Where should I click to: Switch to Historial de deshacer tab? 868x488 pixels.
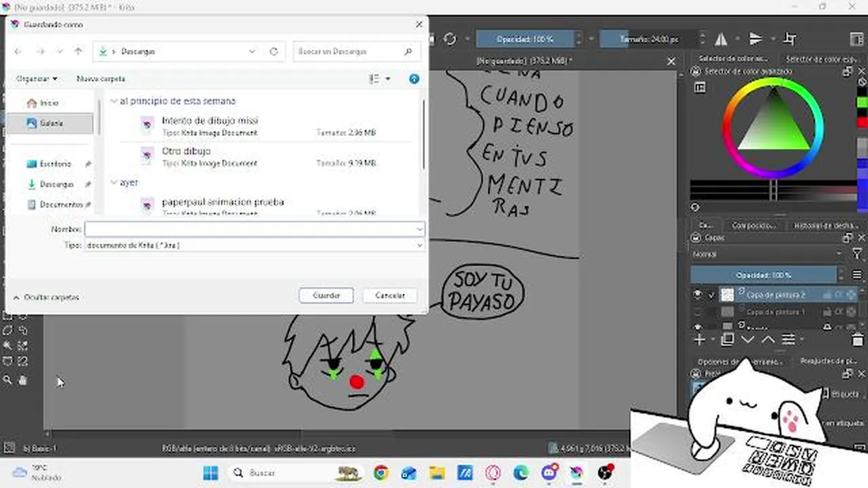coord(826,225)
